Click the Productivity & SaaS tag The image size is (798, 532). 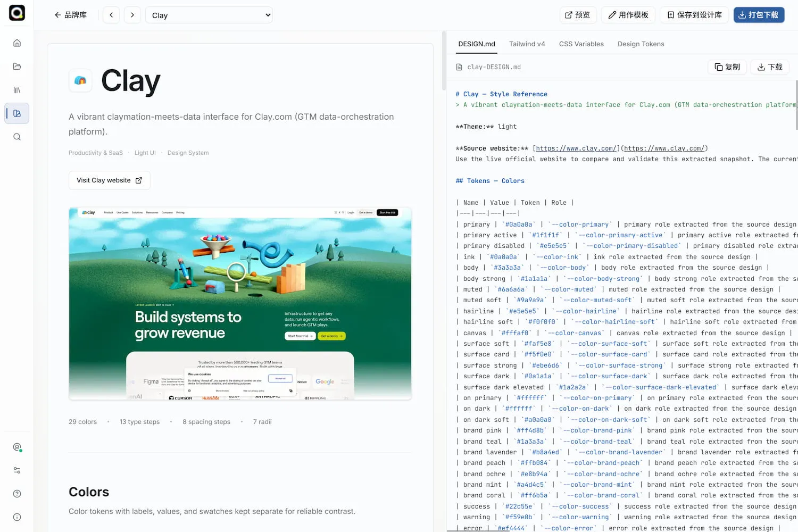96,153
